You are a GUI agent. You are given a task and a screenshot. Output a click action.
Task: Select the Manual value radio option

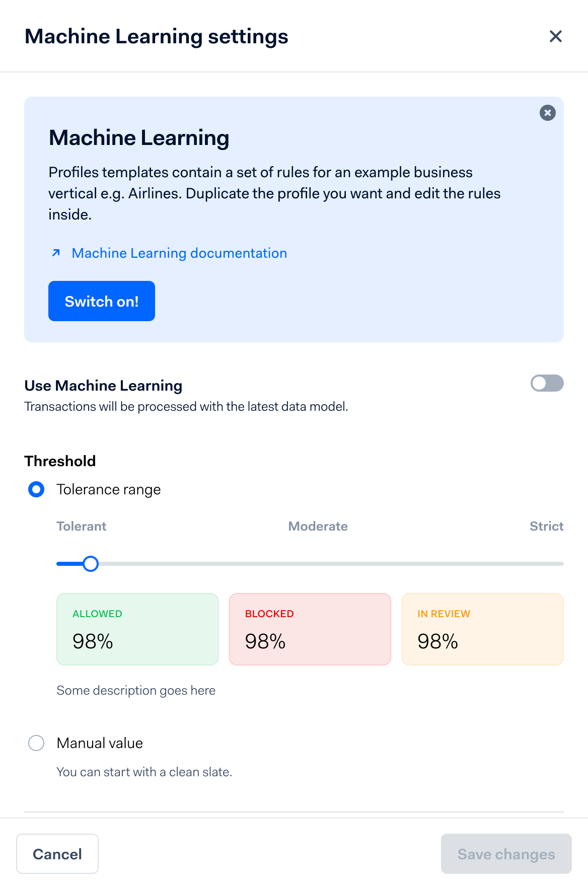tap(36, 743)
